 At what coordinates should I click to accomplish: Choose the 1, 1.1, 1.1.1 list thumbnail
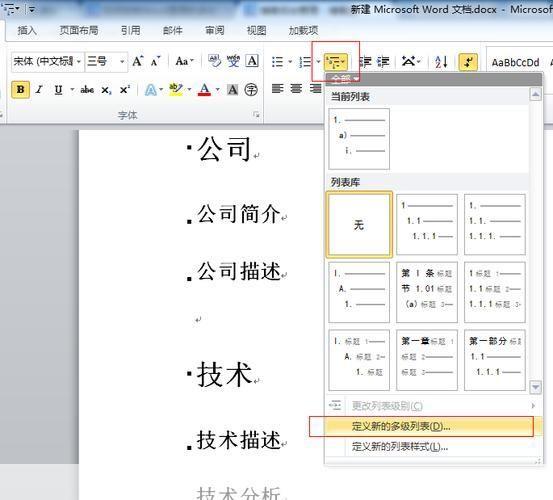click(427, 224)
